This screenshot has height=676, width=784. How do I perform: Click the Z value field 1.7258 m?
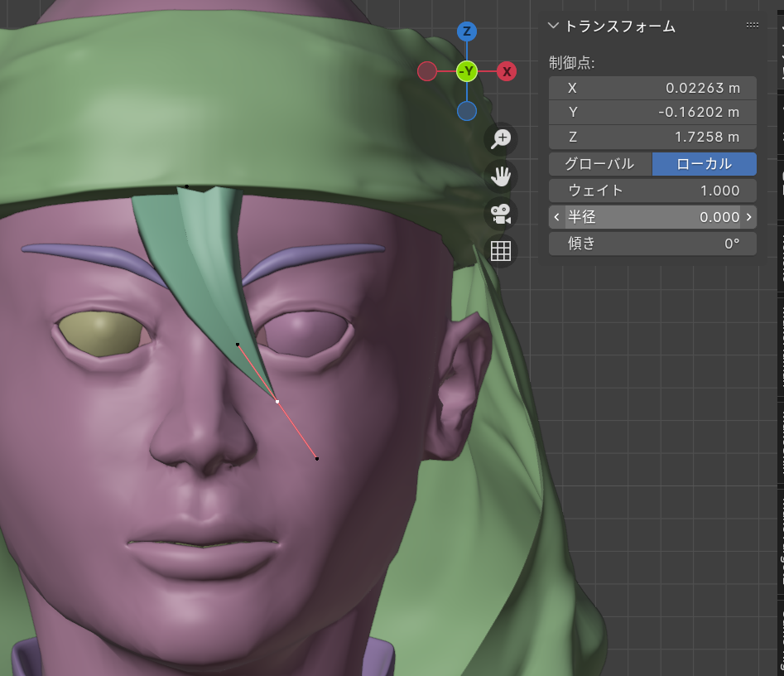coord(652,137)
